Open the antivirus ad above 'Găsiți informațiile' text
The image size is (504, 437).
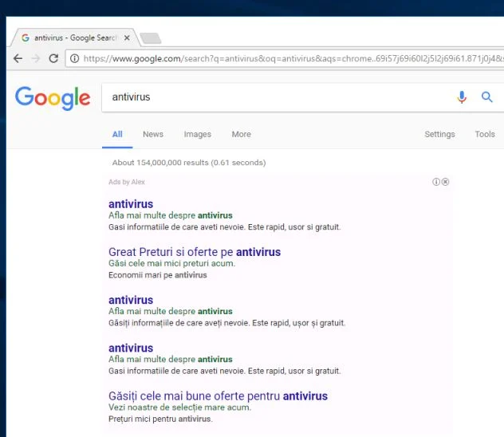point(131,300)
